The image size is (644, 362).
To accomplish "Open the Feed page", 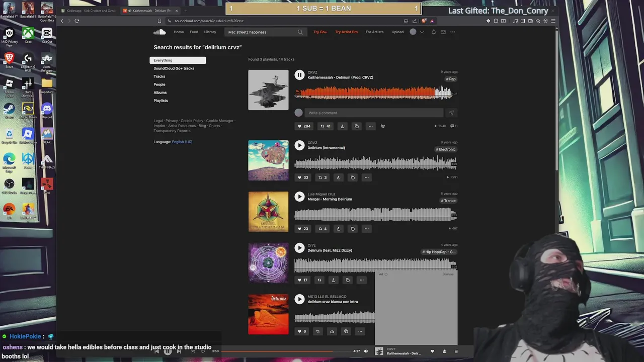I will 194,32.
